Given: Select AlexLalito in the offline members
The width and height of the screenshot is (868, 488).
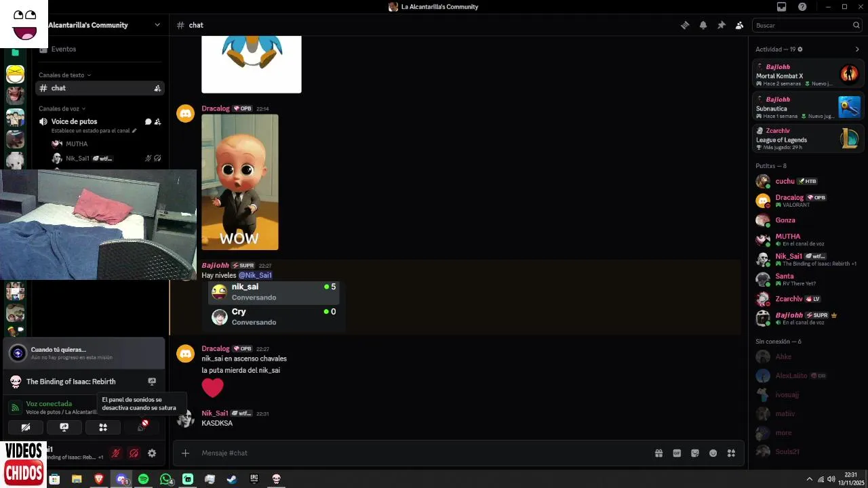Looking at the screenshot, I should [x=808, y=375].
